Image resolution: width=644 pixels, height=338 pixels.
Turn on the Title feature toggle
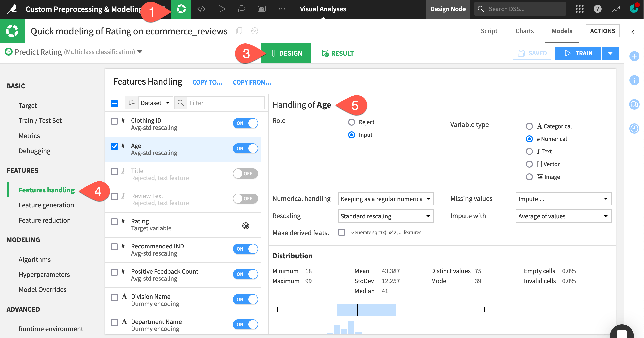(245, 174)
